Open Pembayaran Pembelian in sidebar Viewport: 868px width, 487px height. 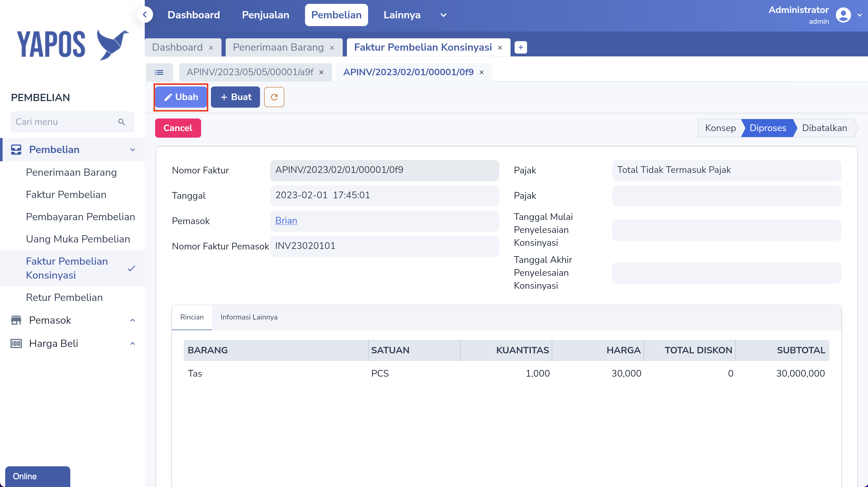click(x=81, y=217)
